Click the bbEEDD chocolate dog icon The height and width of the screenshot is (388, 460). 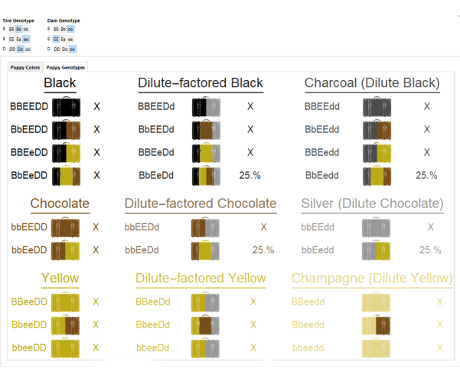click(x=65, y=227)
